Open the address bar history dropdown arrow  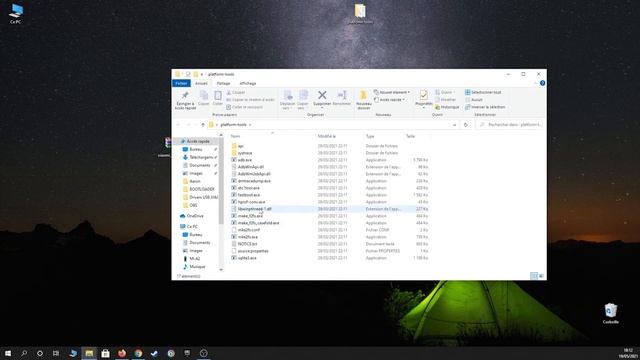click(x=454, y=124)
